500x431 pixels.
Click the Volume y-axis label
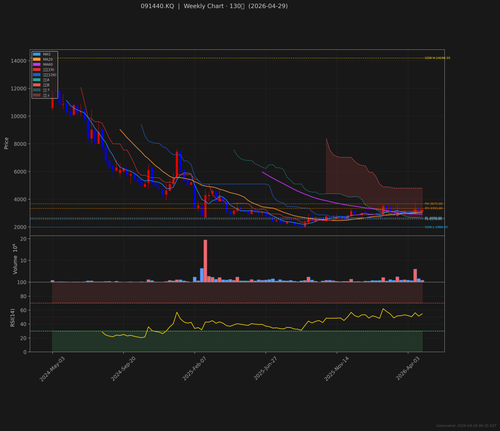pos(15,260)
